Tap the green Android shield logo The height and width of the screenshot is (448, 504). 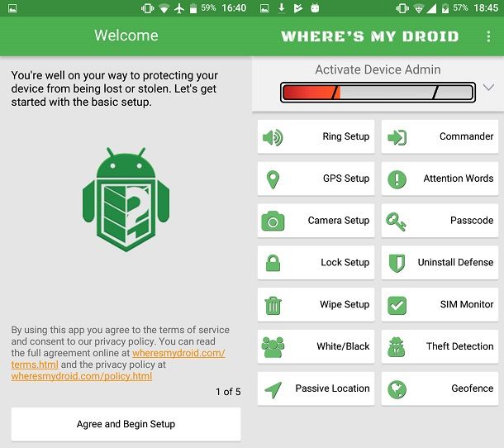tap(126, 199)
